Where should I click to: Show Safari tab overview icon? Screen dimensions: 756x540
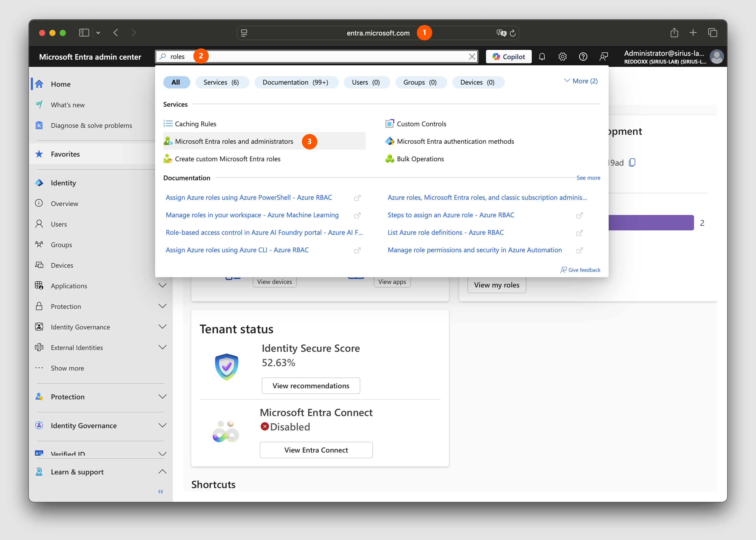tap(713, 33)
